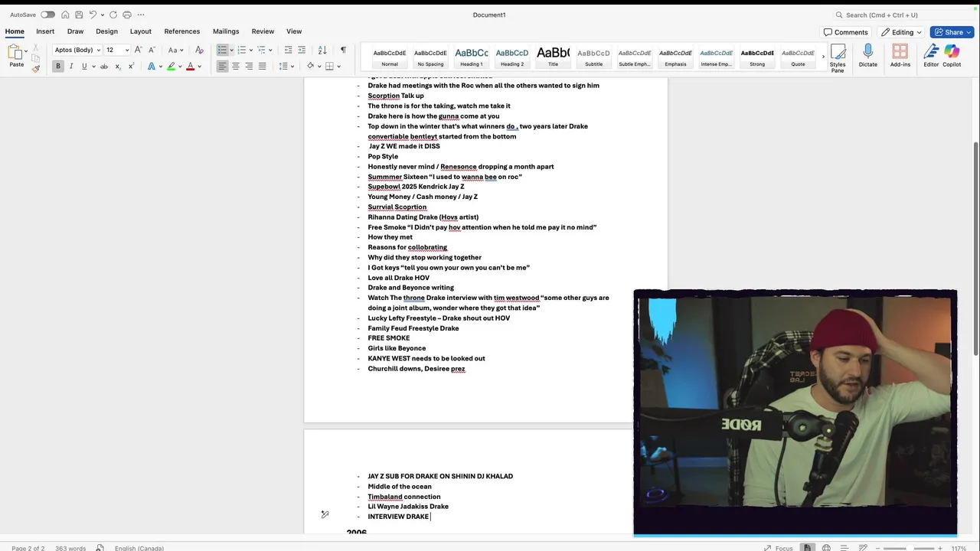Expand the Paste options dropdown arrow

tap(26, 51)
